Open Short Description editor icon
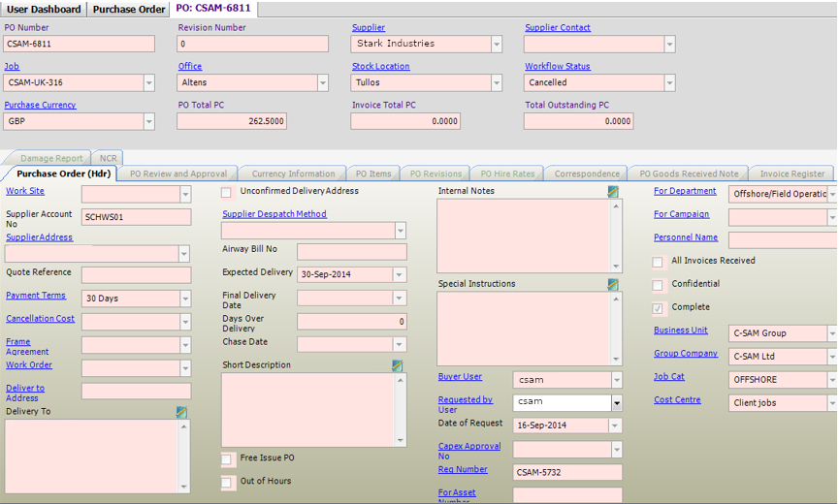This screenshot has height=504, width=839. pyautogui.click(x=398, y=366)
